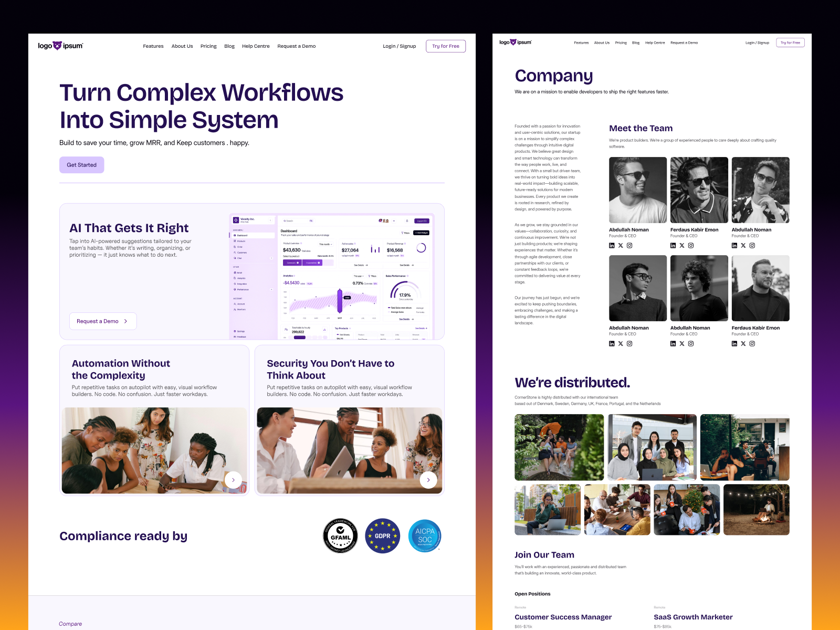Click the logo ipsum logo on the home page

click(x=60, y=46)
